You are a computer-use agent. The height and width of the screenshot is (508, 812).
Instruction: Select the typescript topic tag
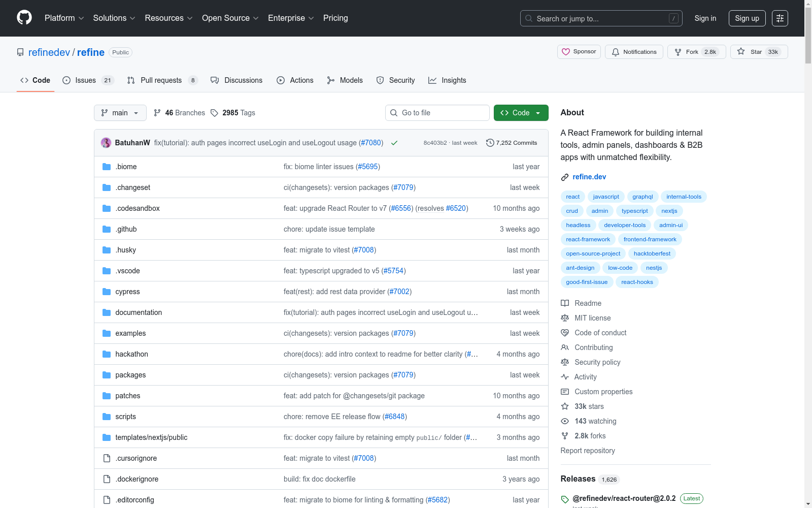[634, 211]
